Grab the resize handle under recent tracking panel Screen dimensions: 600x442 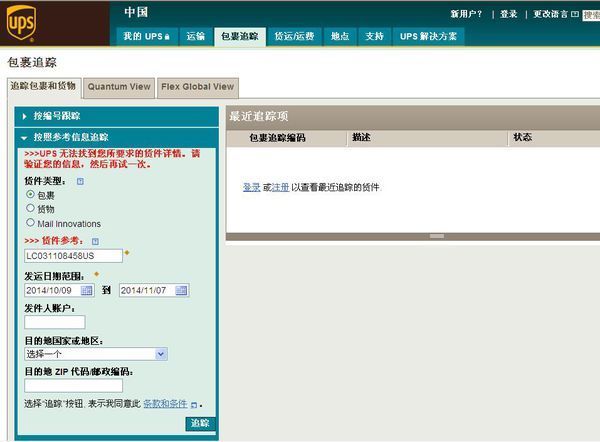point(436,236)
